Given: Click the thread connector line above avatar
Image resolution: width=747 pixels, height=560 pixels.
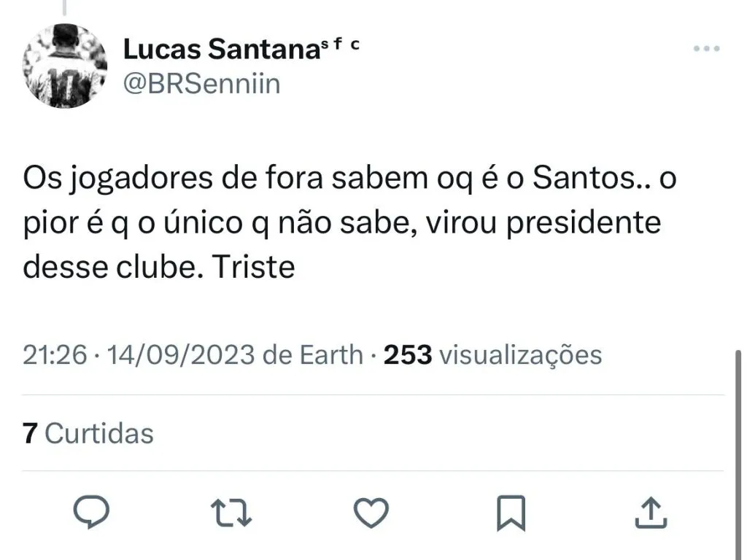Looking at the screenshot, I should (x=65, y=7).
